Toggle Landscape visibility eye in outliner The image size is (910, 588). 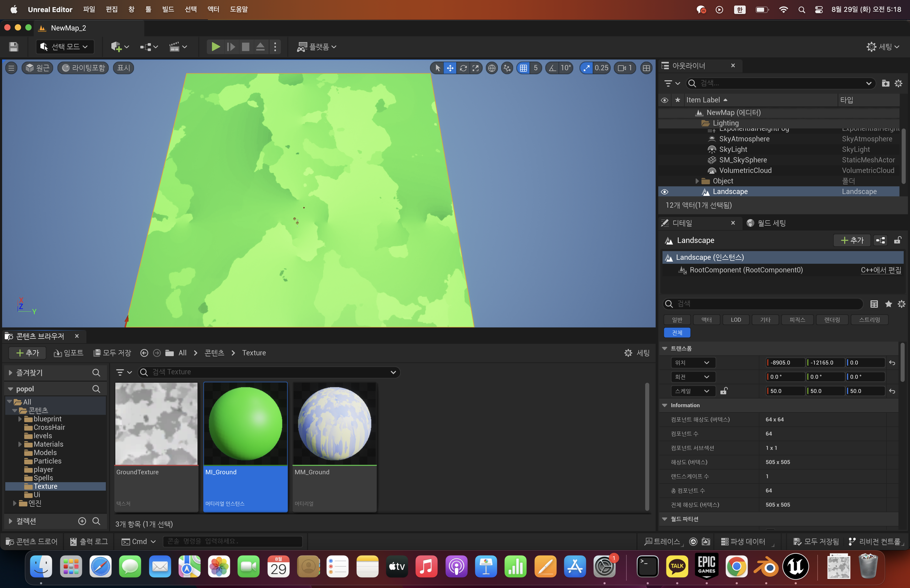664,192
